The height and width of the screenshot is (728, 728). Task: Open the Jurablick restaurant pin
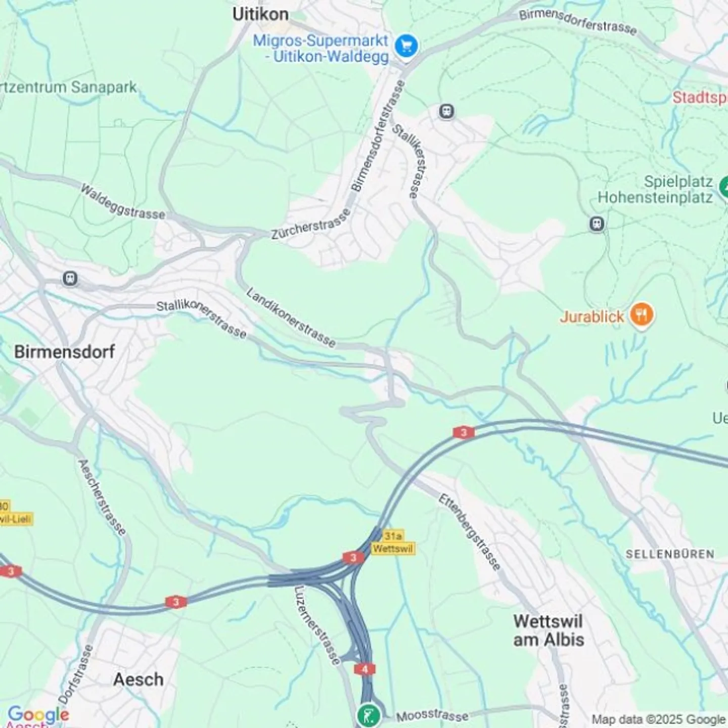coord(642,315)
